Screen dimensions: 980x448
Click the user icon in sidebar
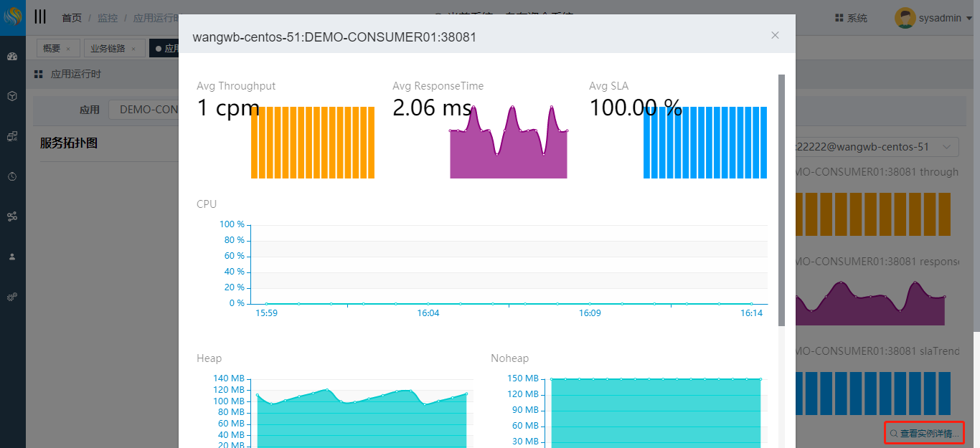pyautogui.click(x=12, y=257)
